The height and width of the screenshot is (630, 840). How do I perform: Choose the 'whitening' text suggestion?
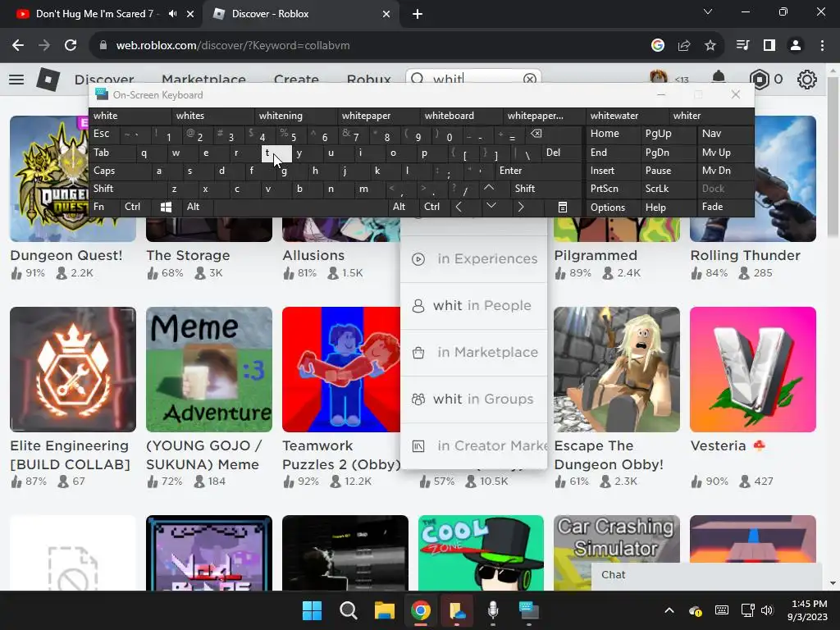coord(296,116)
